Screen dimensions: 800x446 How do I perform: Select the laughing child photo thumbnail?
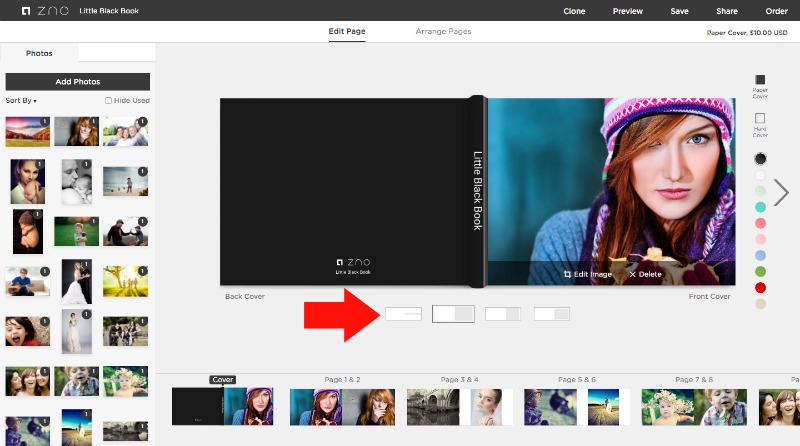28,331
